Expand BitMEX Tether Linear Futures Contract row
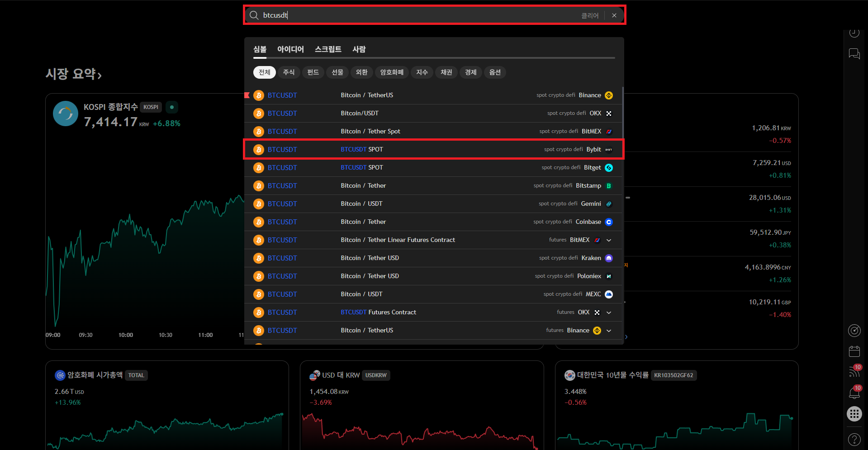Image resolution: width=868 pixels, height=450 pixels. 609,240
